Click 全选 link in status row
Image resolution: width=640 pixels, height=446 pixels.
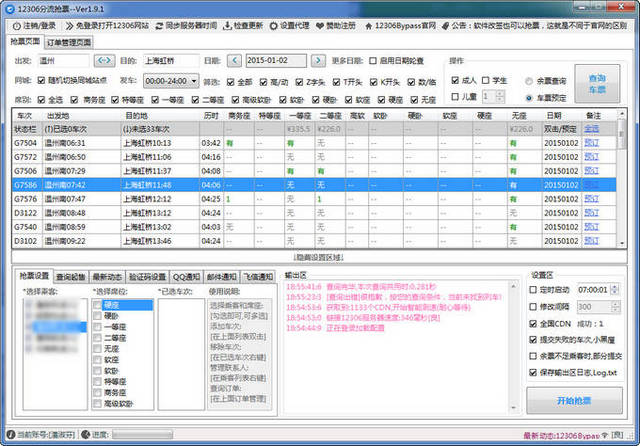[591, 129]
